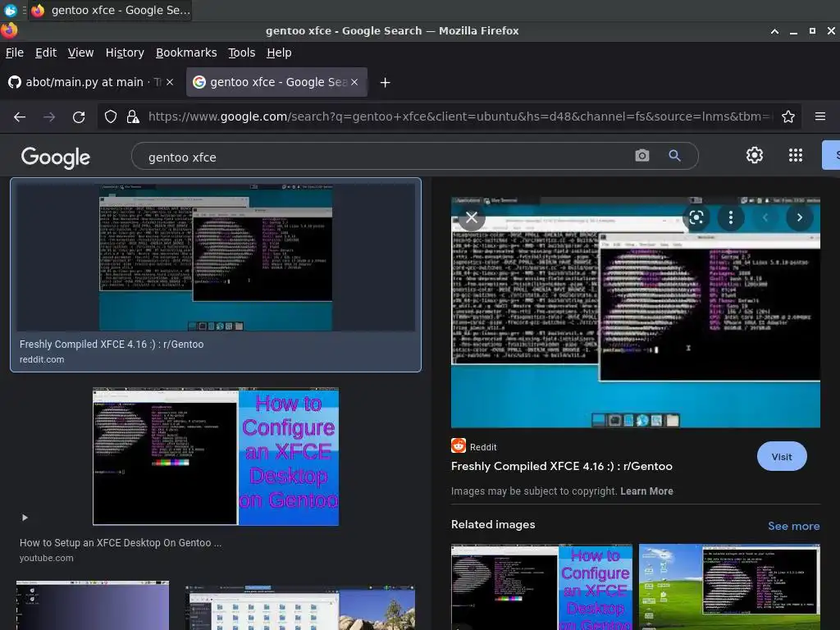The height and width of the screenshot is (630, 840).
Task: Click the Reddit source icon in the preview
Action: [x=458, y=445]
